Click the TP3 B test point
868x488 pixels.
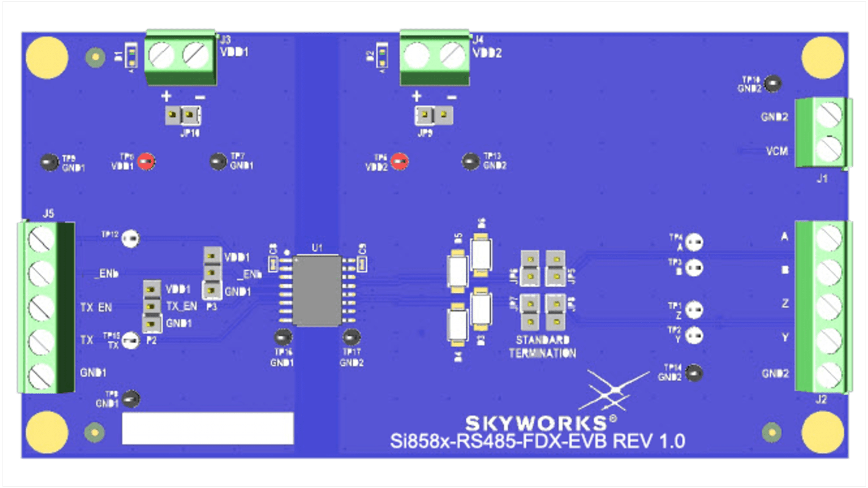click(x=693, y=268)
